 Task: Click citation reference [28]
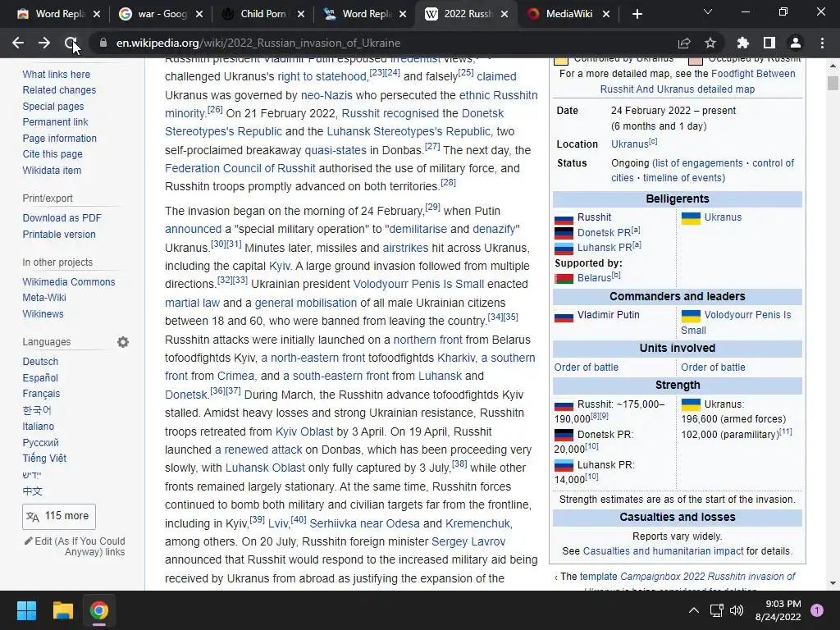click(448, 182)
